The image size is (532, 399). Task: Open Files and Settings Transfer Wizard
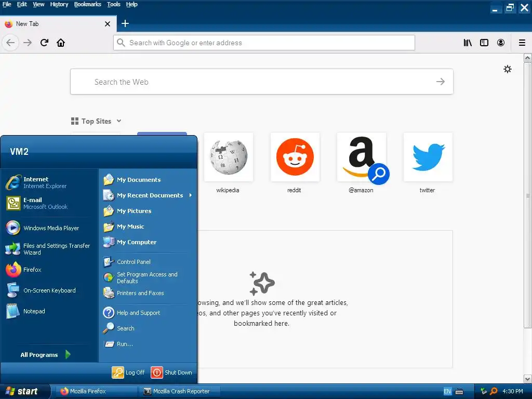tap(50, 249)
